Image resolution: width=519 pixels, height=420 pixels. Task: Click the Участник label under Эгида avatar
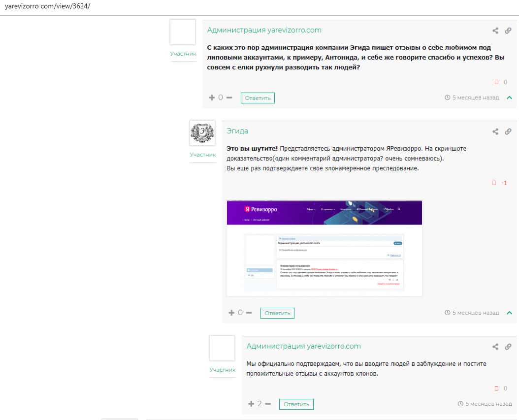[x=202, y=155]
